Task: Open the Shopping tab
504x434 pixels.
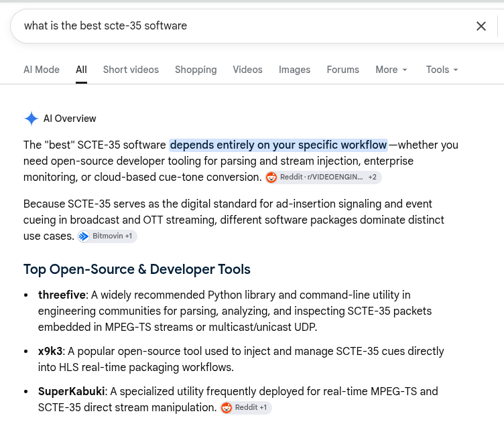Action: (x=196, y=70)
